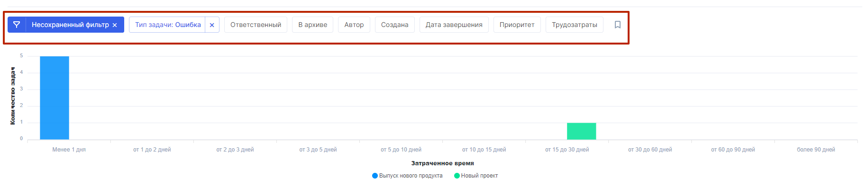Click the Несохраненный фильтр button label
868x188 pixels.
click(70, 25)
